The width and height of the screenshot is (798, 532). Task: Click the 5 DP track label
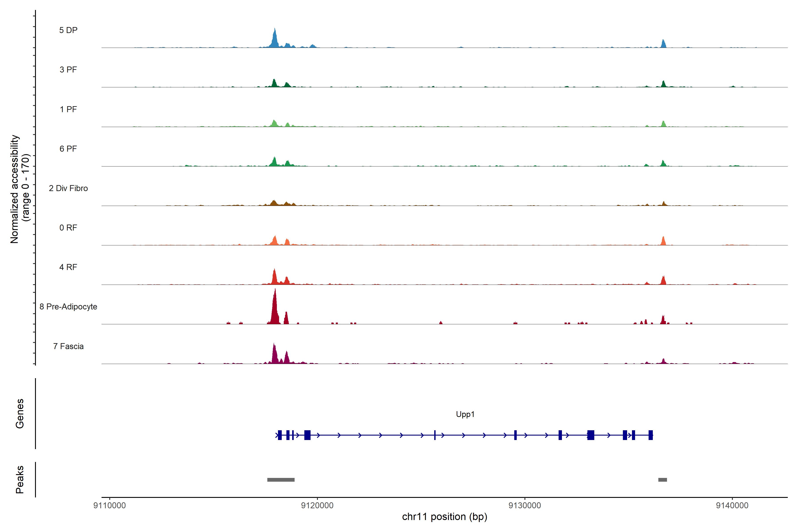click(x=68, y=30)
